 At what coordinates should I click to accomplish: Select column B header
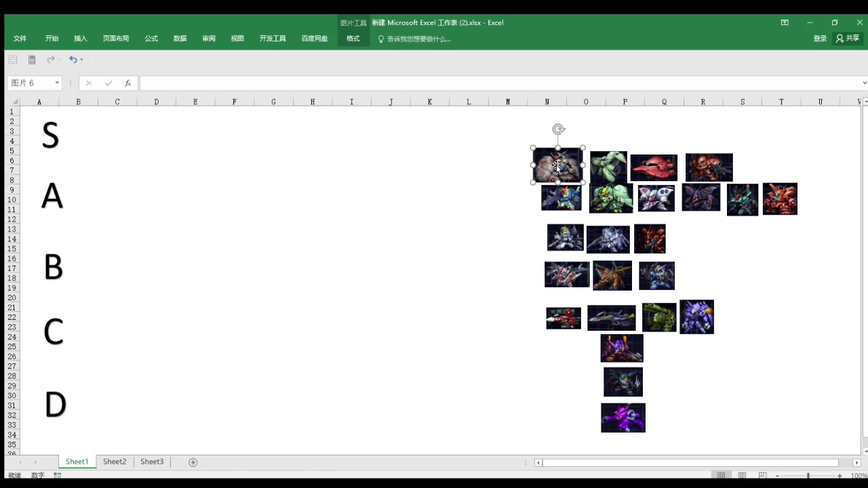tap(78, 102)
